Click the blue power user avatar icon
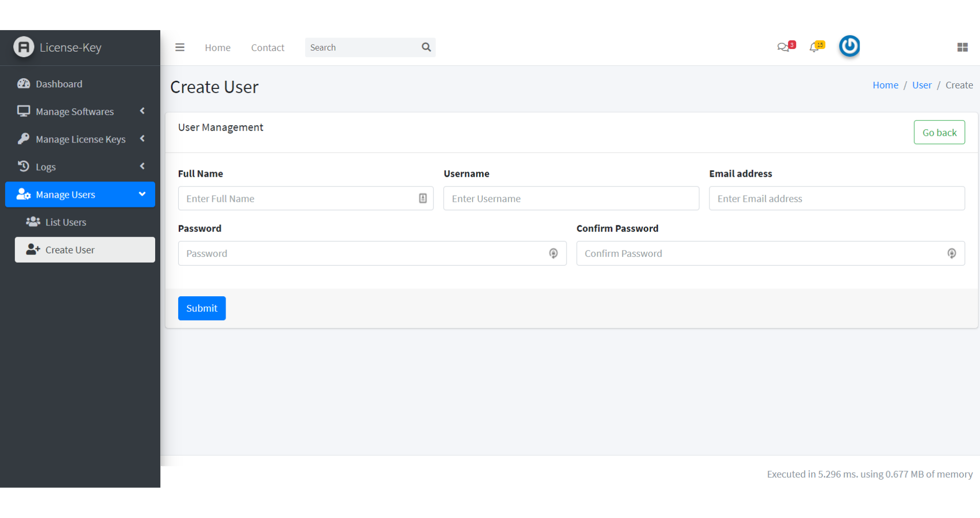980x518 pixels. 849,46
